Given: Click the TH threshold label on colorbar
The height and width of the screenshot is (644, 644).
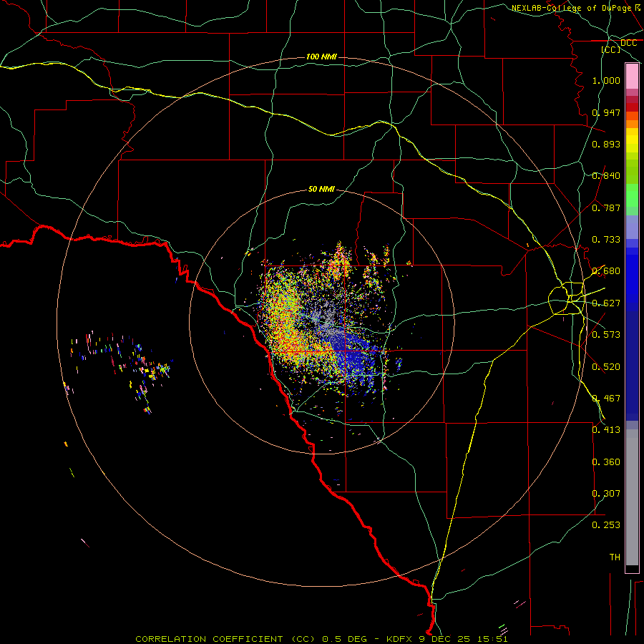Looking at the screenshot, I should (615, 557).
